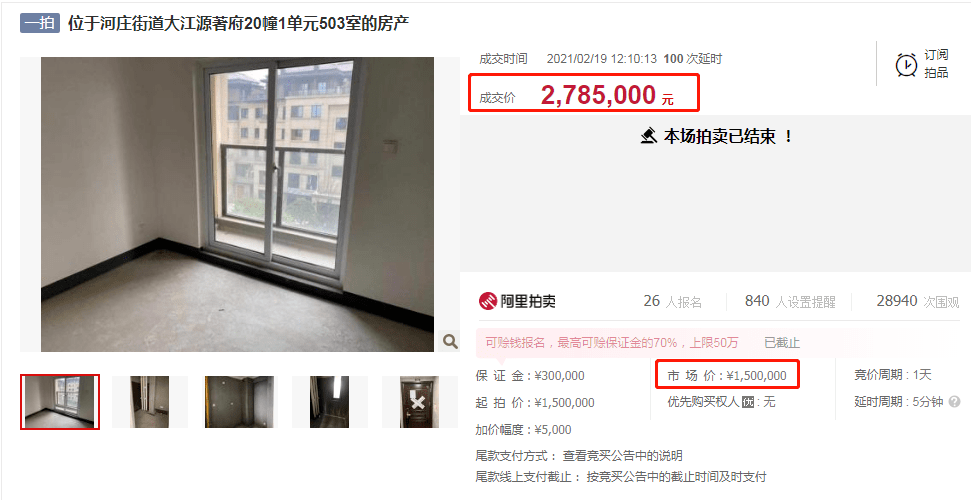Select the second hallway thumbnail
This screenshot has height=500, width=971.
pos(149,401)
